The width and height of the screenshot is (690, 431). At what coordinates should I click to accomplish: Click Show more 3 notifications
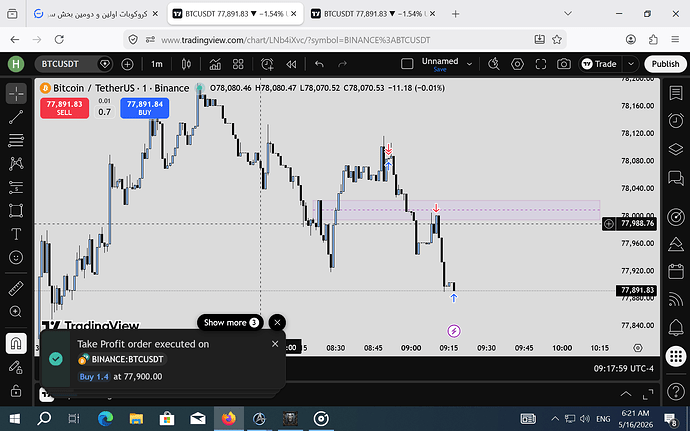[x=230, y=323]
